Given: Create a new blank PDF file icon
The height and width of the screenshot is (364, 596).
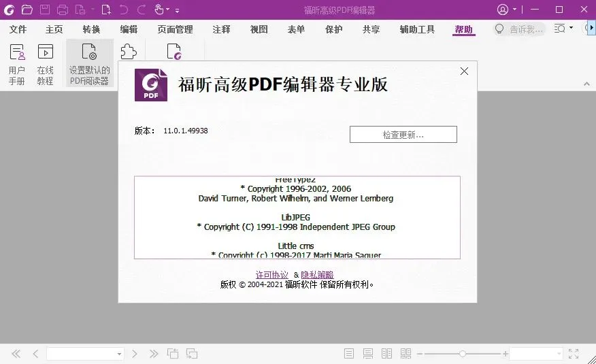Looking at the screenshot, I should pyautogui.click(x=106, y=10).
